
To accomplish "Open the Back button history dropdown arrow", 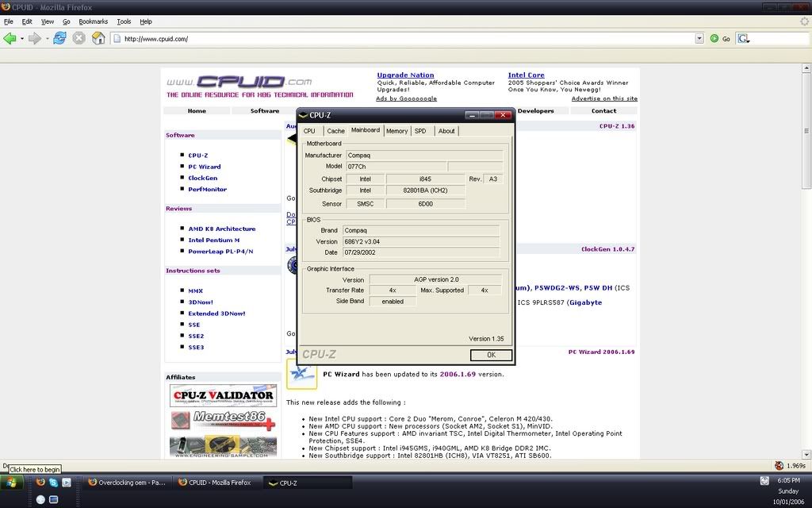I will (21, 38).
